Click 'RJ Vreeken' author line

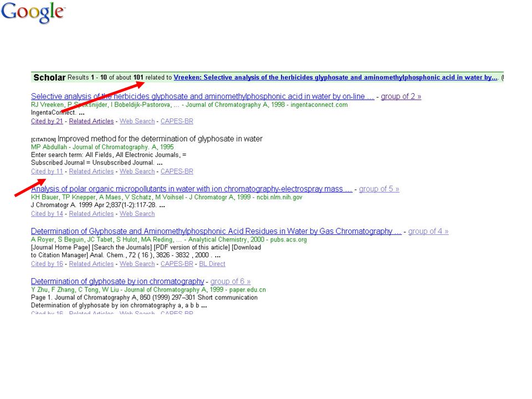[x=189, y=105]
